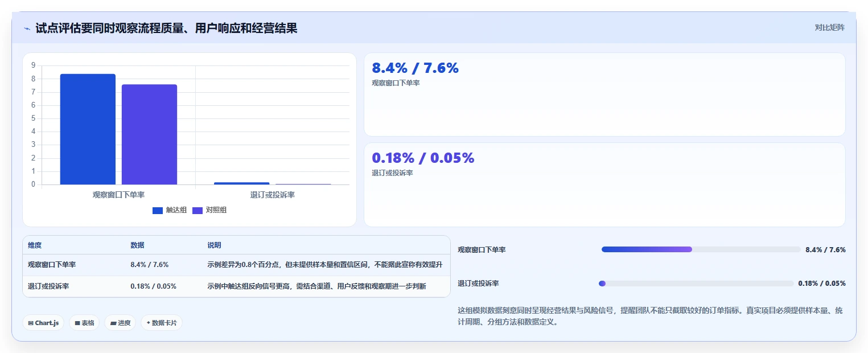Image resolution: width=868 pixels, height=353 pixels.
Task: Click the 表格 chip
Action: tap(84, 323)
